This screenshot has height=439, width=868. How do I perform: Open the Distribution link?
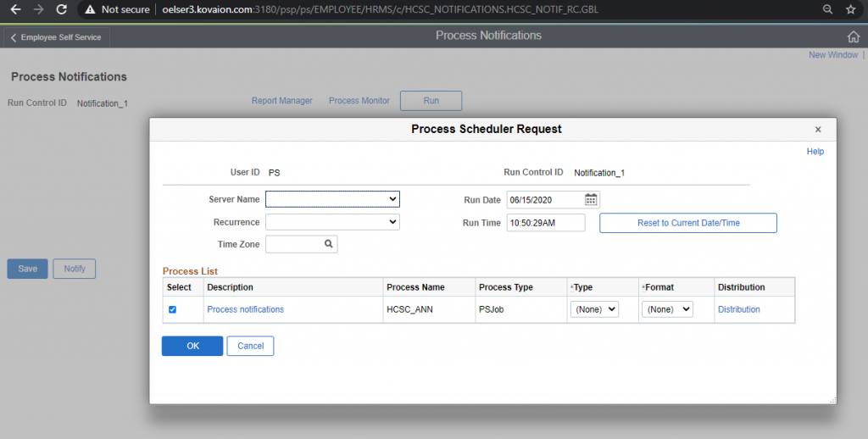(x=738, y=309)
